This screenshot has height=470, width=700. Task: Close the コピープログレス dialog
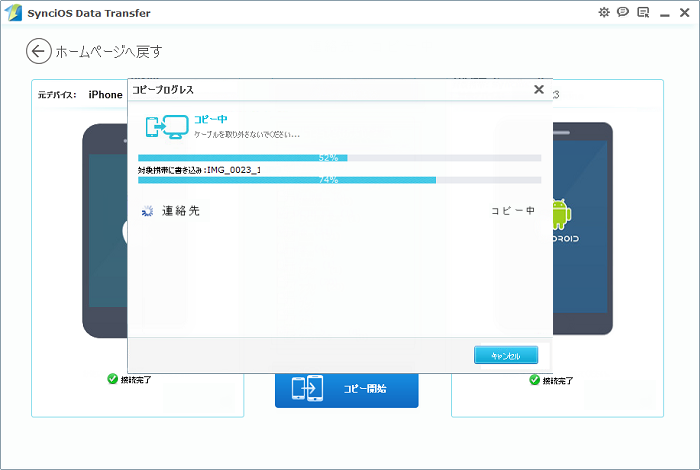(539, 89)
